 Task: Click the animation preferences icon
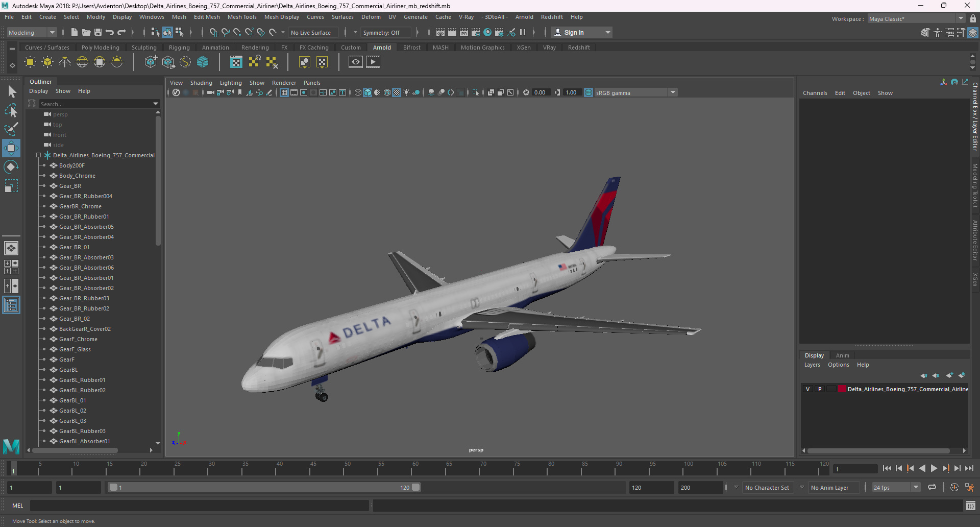(969, 488)
